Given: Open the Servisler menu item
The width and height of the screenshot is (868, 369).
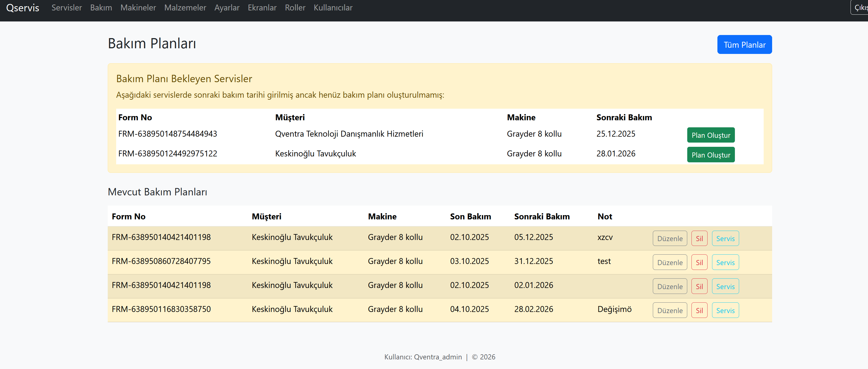Looking at the screenshot, I should pos(66,7).
